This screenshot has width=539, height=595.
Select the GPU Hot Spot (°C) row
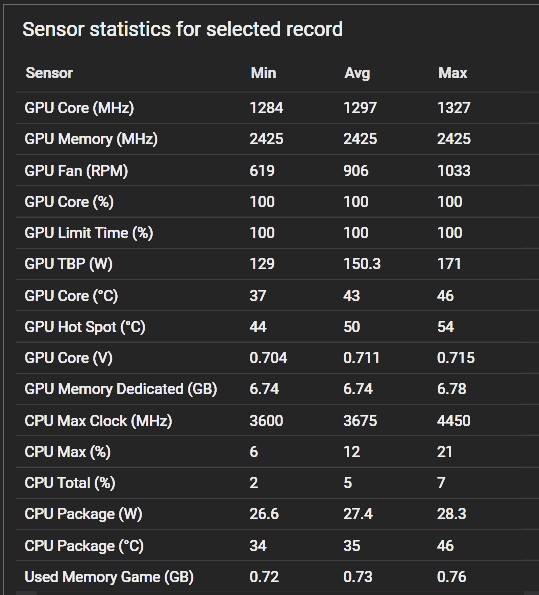277,327
